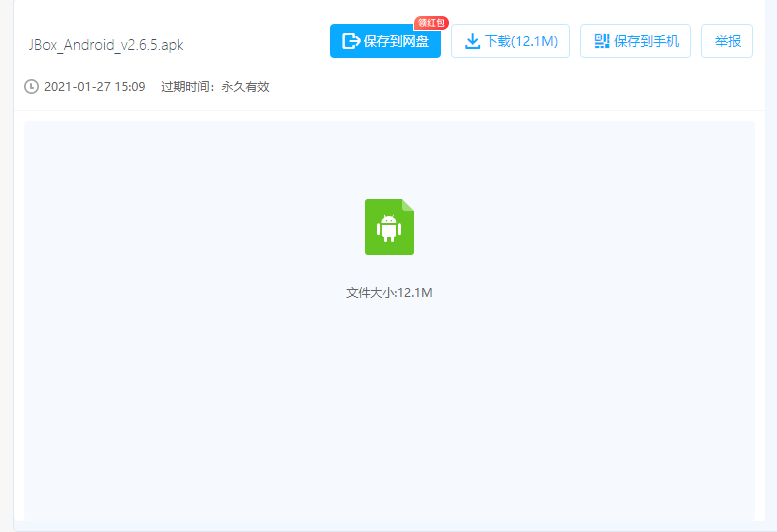Download the file via 下载(12.1M) button
The width and height of the screenshot is (777, 532).
pos(510,41)
